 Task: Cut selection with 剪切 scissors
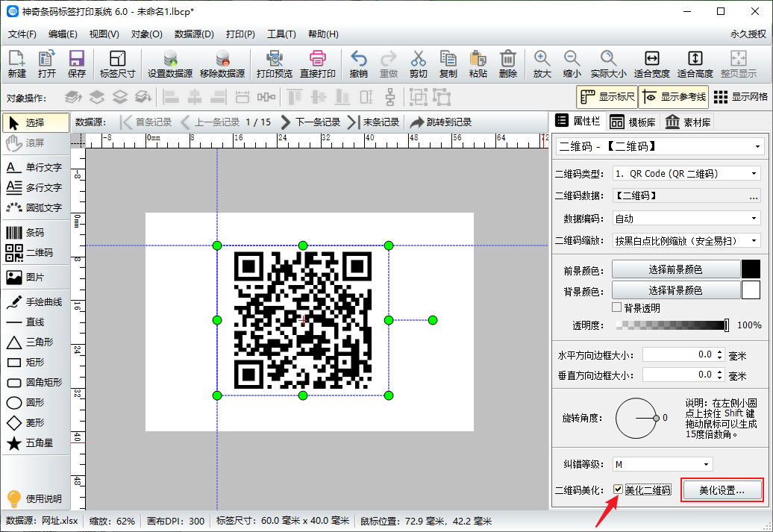pos(418,64)
